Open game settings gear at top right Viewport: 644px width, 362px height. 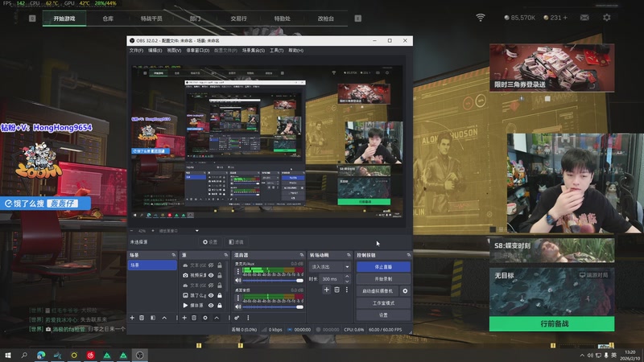pyautogui.click(x=605, y=17)
